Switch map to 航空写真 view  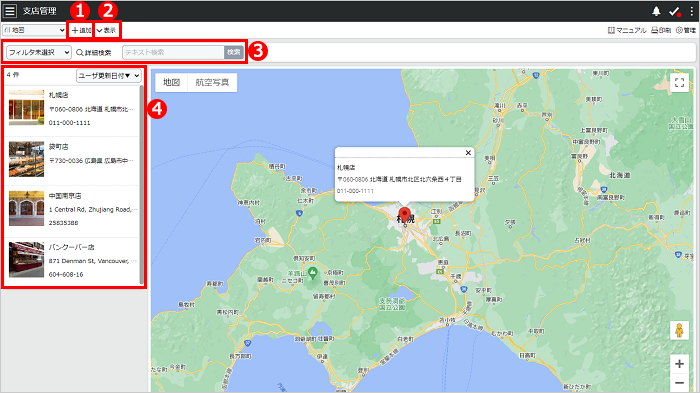(212, 82)
